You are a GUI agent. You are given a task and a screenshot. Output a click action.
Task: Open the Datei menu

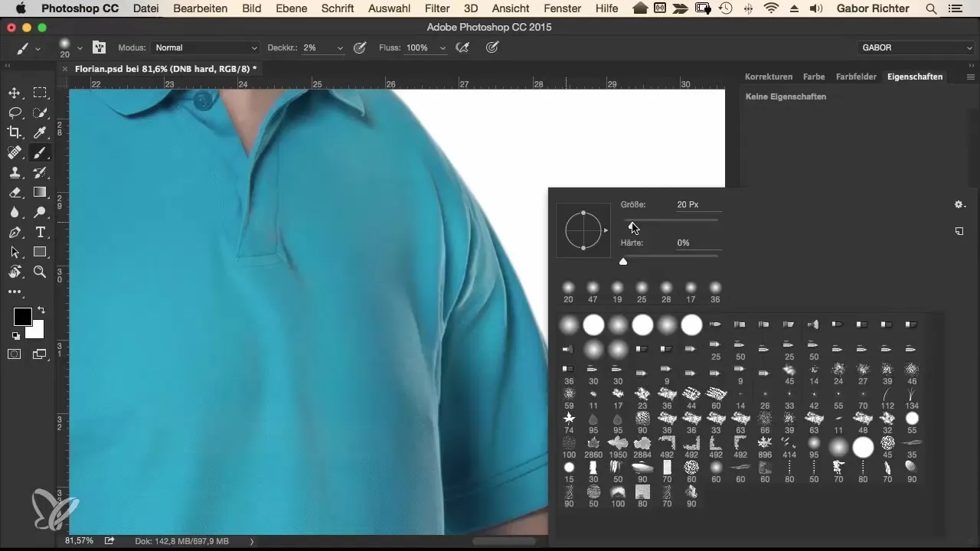coord(147,8)
